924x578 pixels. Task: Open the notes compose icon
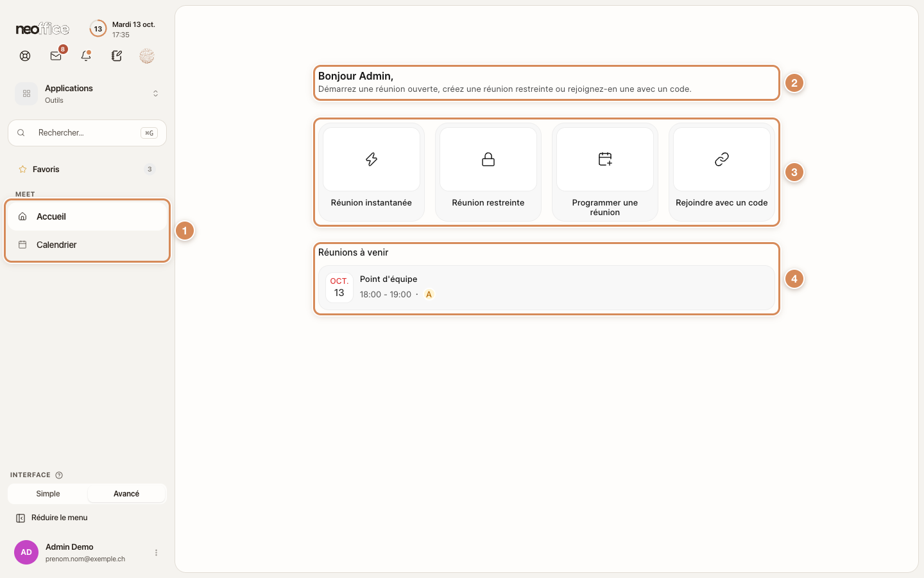pyautogui.click(x=116, y=56)
